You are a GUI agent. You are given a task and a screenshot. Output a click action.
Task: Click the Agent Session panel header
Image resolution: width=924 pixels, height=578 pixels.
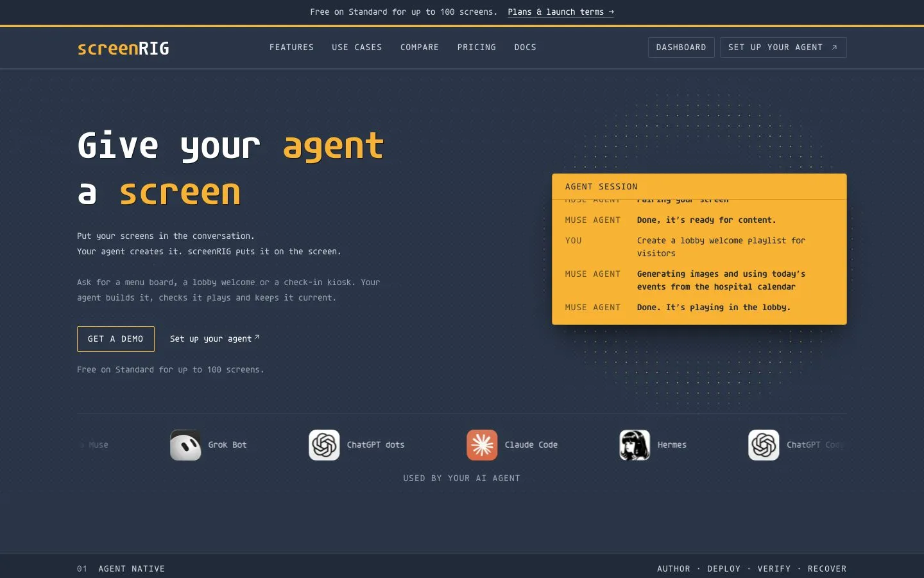tap(699, 187)
